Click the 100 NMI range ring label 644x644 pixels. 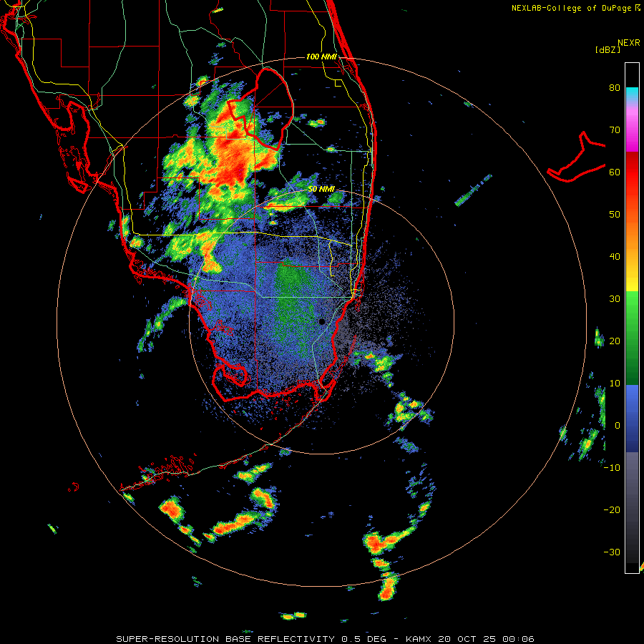(x=321, y=57)
